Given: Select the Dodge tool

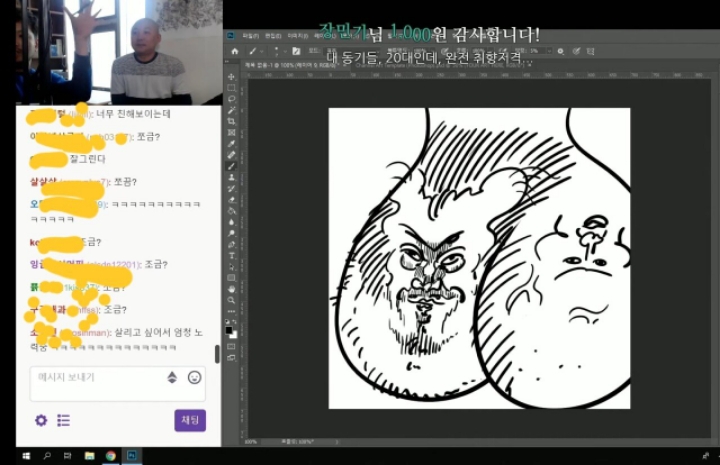Looking at the screenshot, I should pyautogui.click(x=231, y=233).
